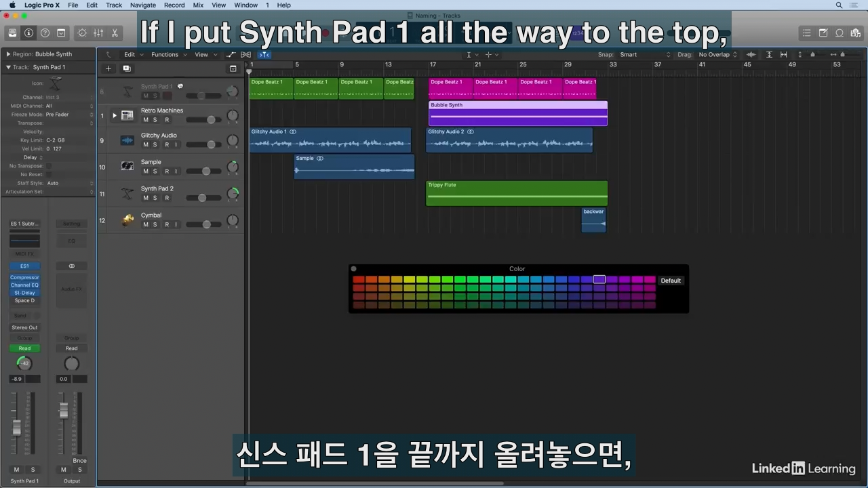Select the highlighted purple color swatch
Screen dimensions: 868x488
tap(599, 279)
